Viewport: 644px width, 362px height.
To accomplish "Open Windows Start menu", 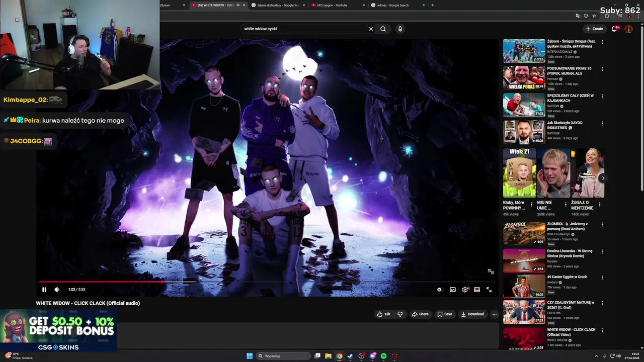I will (x=250, y=356).
